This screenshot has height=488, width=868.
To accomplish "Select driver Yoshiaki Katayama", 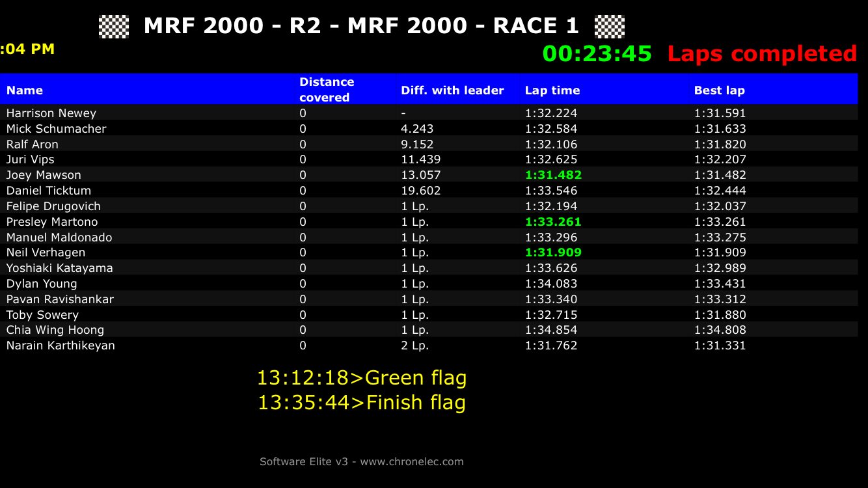I will click(x=60, y=268).
